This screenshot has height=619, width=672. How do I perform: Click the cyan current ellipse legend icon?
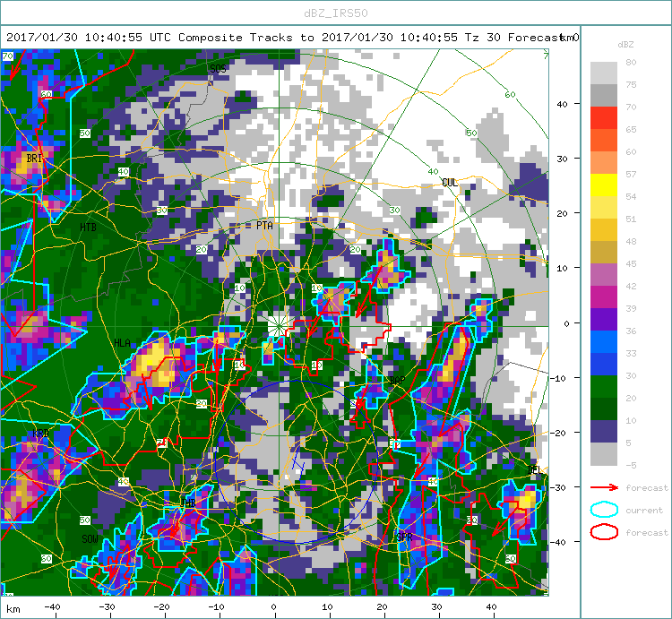pos(604,510)
